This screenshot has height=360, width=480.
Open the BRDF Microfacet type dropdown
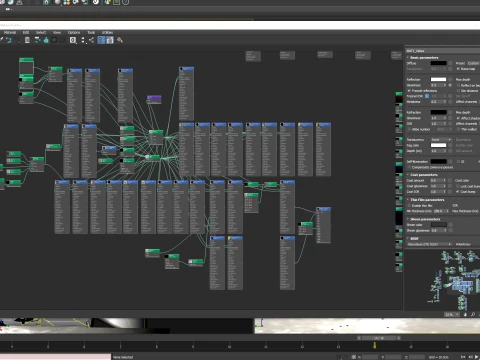[429, 244]
